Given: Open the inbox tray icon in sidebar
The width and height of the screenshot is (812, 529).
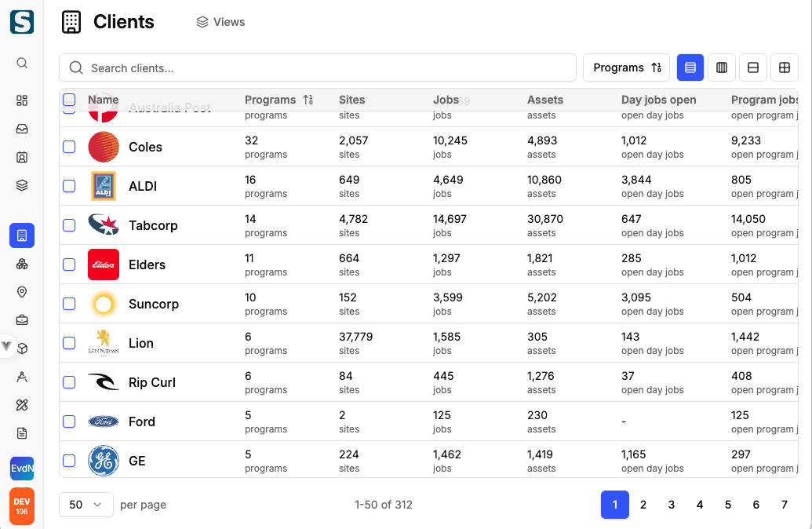Looking at the screenshot, I should (x=21, y=129).
